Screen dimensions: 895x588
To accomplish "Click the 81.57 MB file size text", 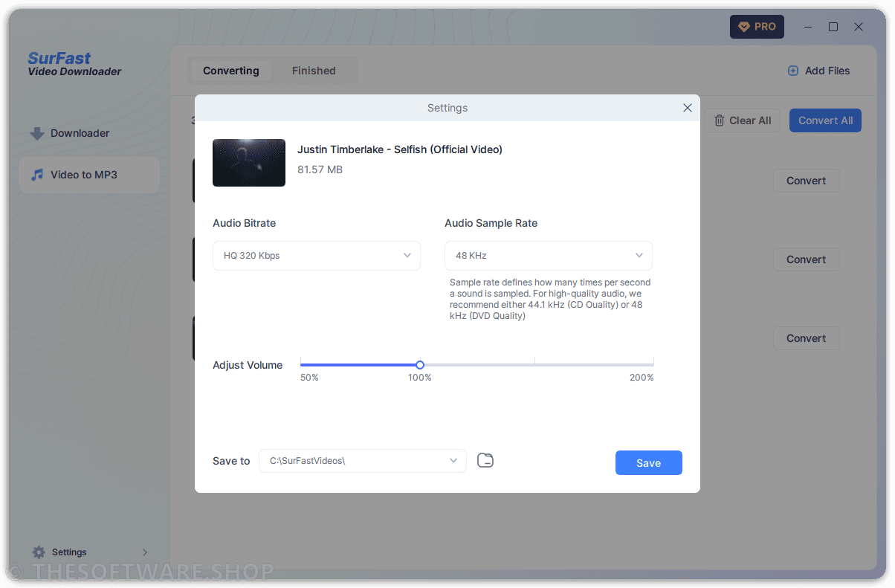I will pyautogui.click(x=320, y=169).
